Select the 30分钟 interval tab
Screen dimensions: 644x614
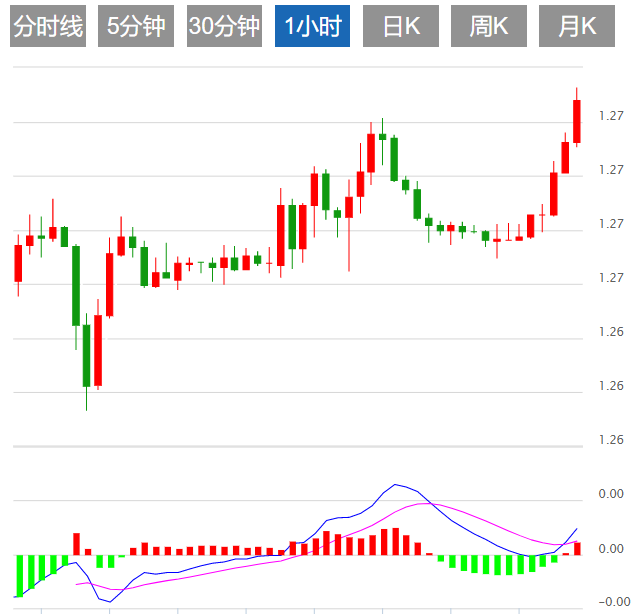tap(224, 26)
